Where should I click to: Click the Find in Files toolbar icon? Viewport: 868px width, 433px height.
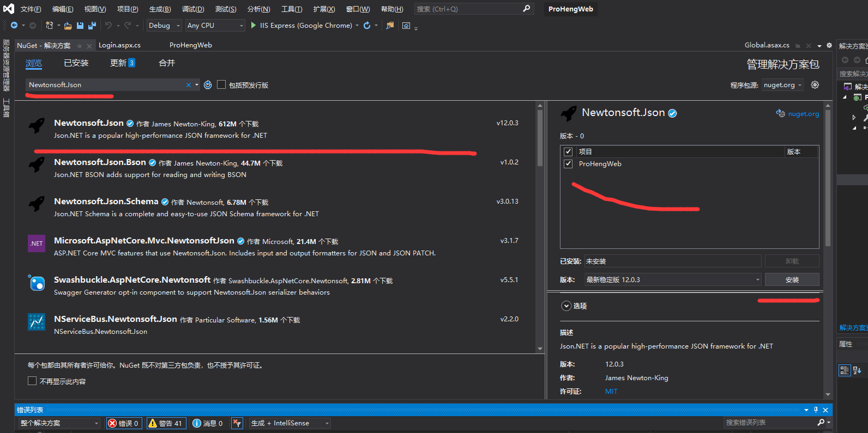[390, 26]
